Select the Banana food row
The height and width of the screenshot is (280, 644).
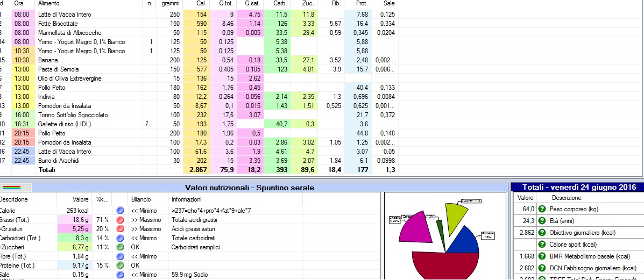pos(48,60)
